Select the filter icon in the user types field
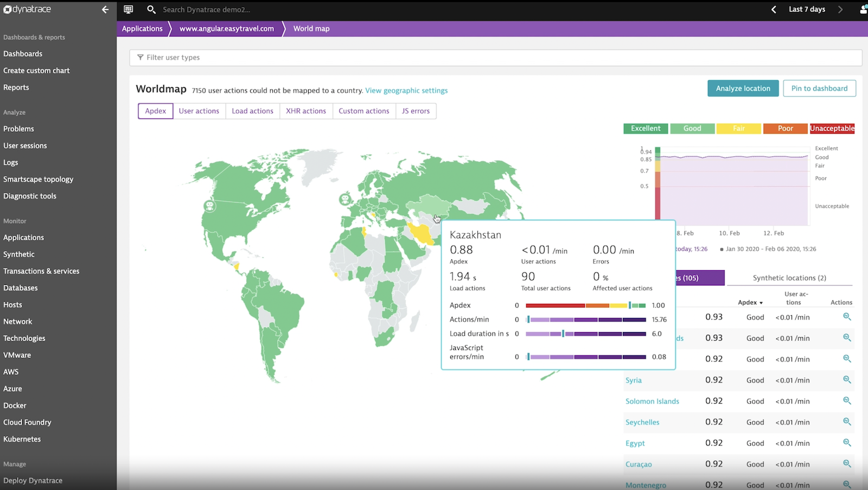868x490 pixels. [x=140, y=58]
